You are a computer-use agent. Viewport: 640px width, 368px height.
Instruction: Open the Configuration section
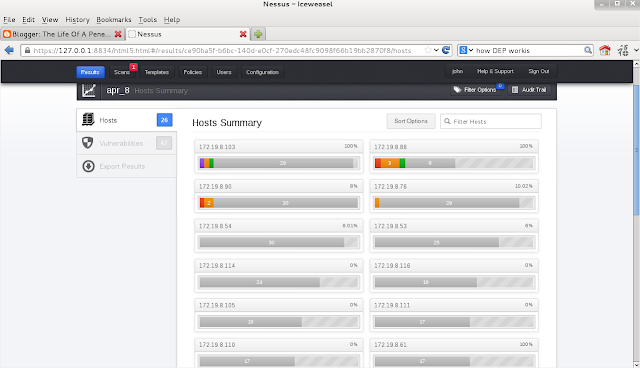(262, 72)
